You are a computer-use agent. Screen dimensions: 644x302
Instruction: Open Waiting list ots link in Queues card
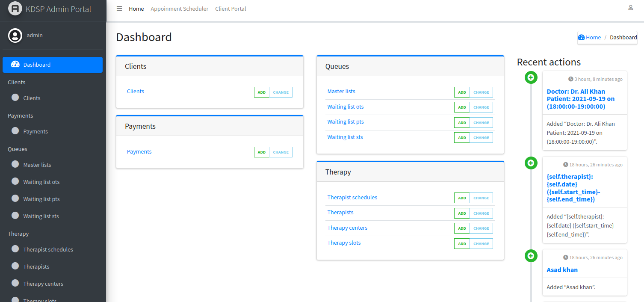coord(346,107)
